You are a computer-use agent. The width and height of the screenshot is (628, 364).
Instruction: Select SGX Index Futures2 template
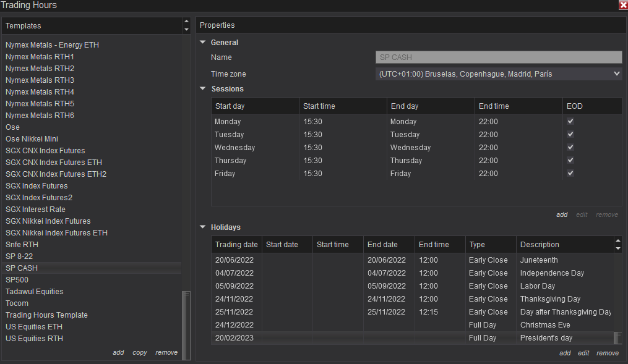(39, 198)
